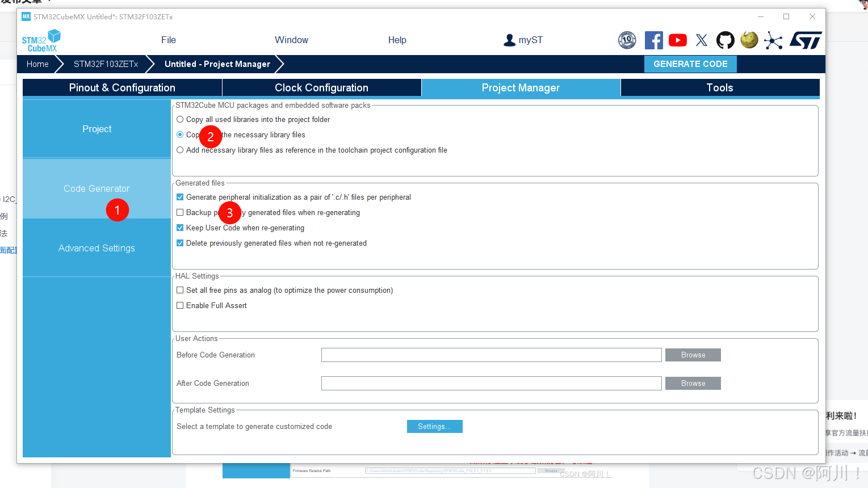Image resolution: width=868 pixels, height=488 pixels.
Task: Open the GitHub icon link
Action: [726, 40]
